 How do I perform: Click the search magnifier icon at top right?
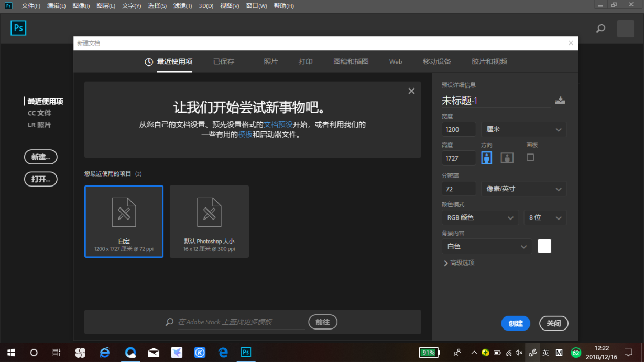click(601, 29)
